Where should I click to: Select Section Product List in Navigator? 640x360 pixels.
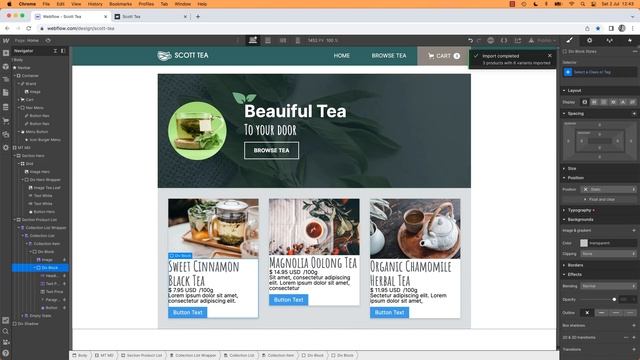click(40, 220)
